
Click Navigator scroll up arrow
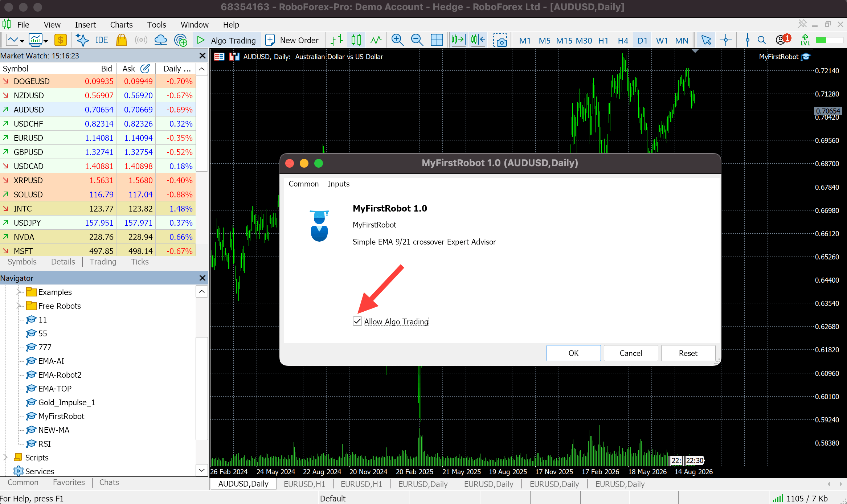click(x=202, y=291)
